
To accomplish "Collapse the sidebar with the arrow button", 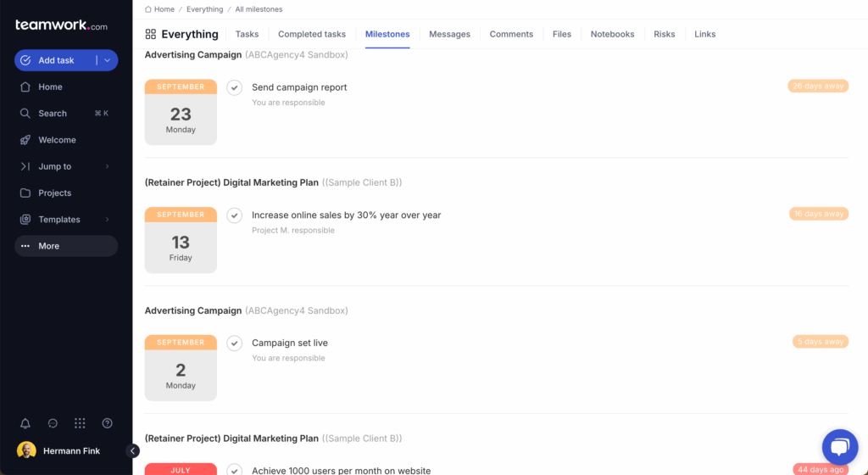I will pyautogui.click(x=132, y=451).
